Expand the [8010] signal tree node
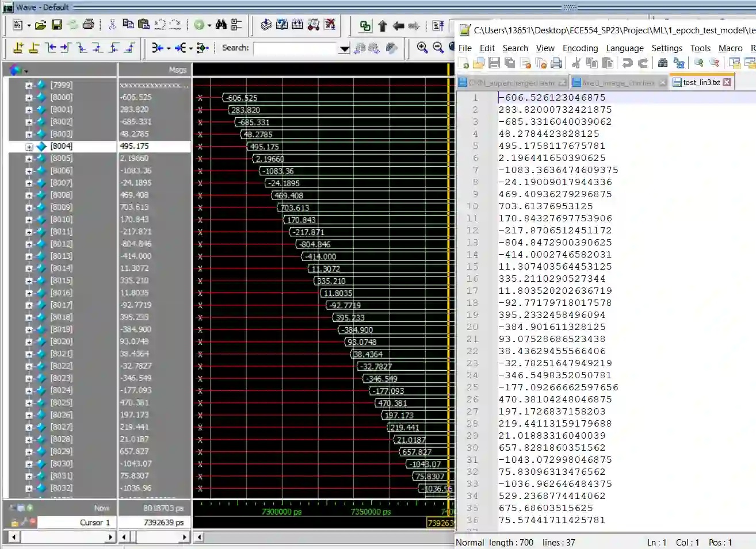 pos(29,220)
